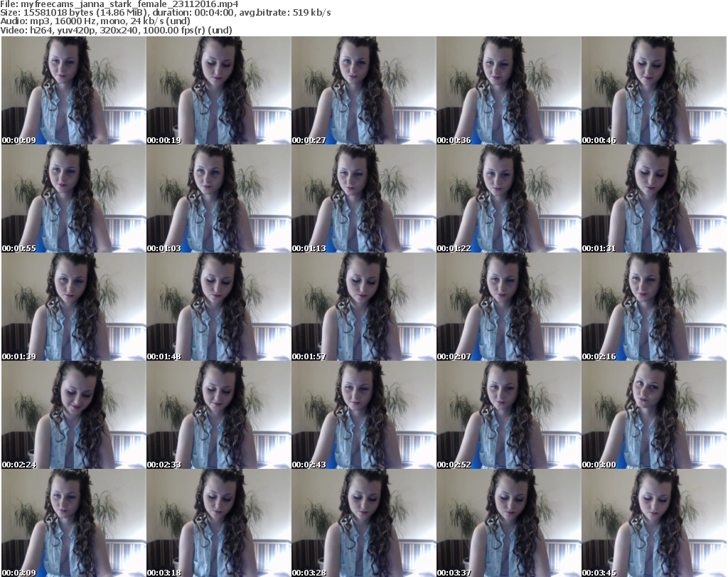Pick the preview frame marked 00:01:39
This screenshot has width=728, height=577.
point(73,307)
